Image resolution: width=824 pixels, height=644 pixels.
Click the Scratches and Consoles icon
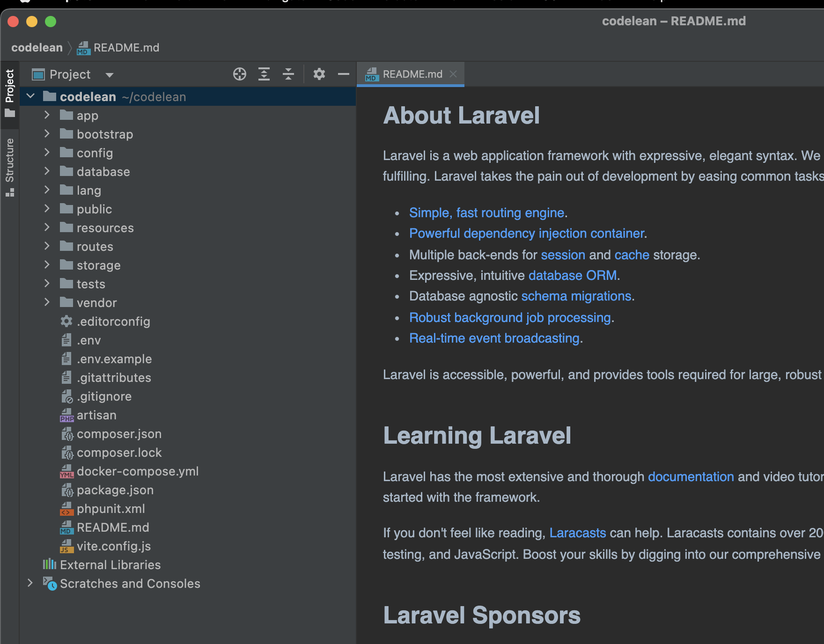pos(50,584)
